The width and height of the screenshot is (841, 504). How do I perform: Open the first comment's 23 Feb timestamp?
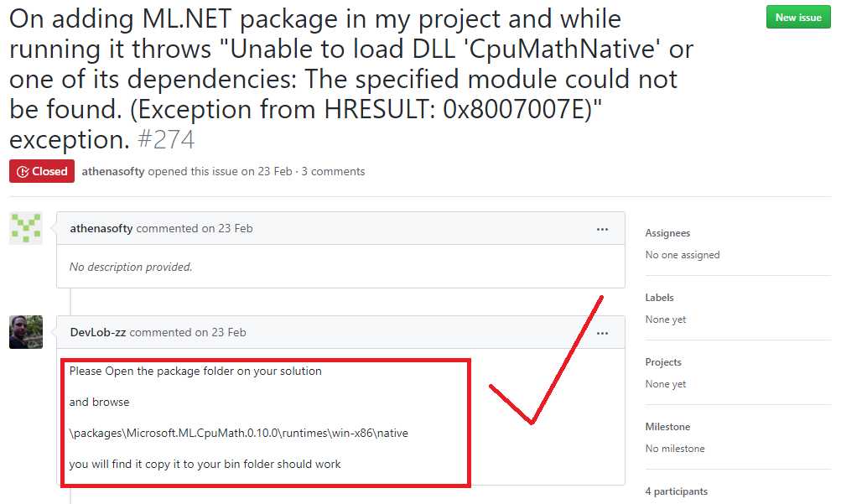click(x=226, y=228)
